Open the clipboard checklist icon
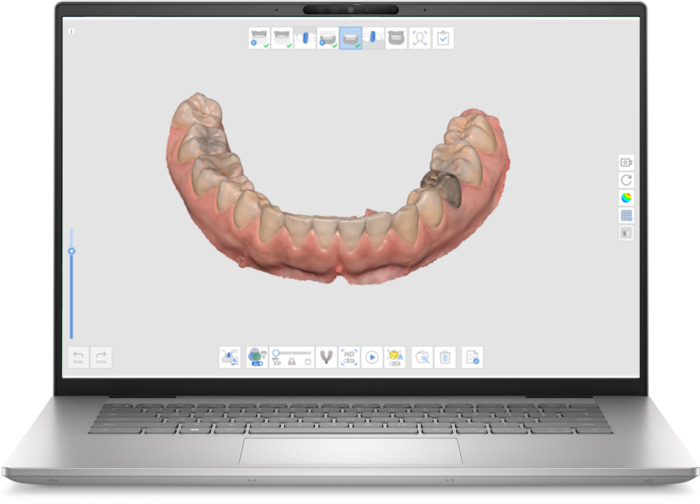 pos(443,38)
